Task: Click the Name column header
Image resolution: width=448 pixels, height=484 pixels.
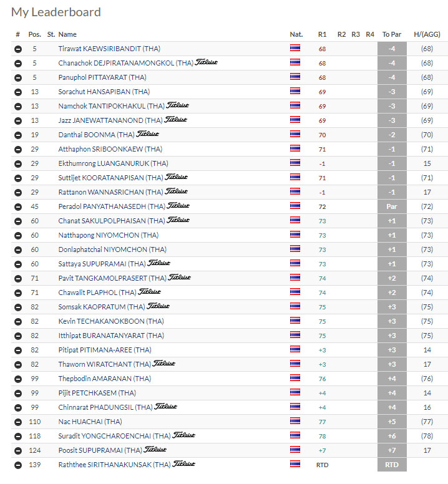Action: coord(67,34)
